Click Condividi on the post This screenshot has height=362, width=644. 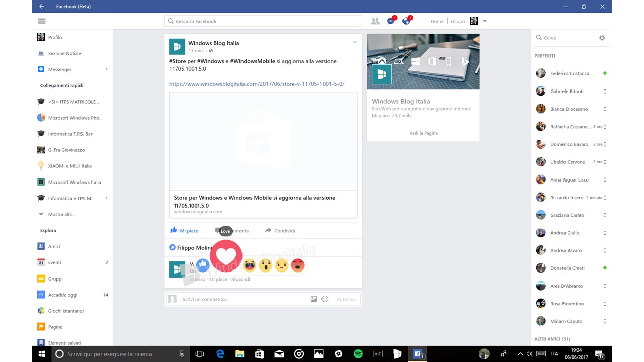click(280, 230)
